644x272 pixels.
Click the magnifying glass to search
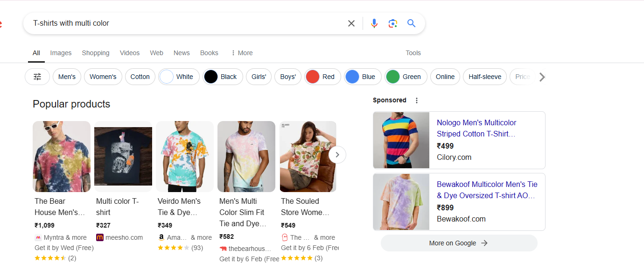coord(411,23)
